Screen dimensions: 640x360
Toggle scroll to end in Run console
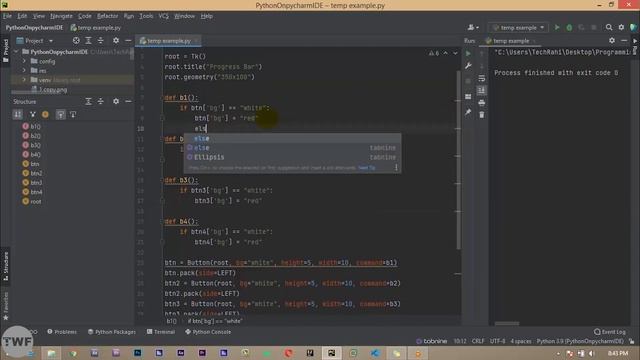coord(482,90)
